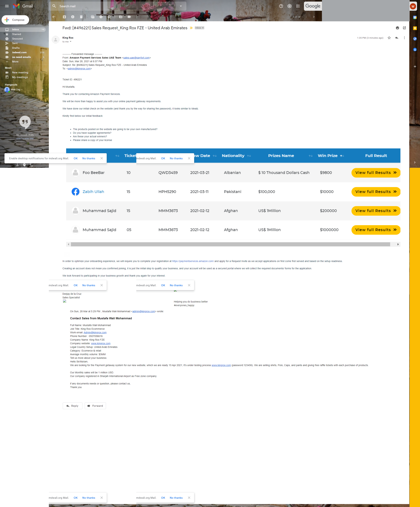Report this email as spam
Image resolution: width=420 pixels, height=507 pixels.
[x=73, y=17]
